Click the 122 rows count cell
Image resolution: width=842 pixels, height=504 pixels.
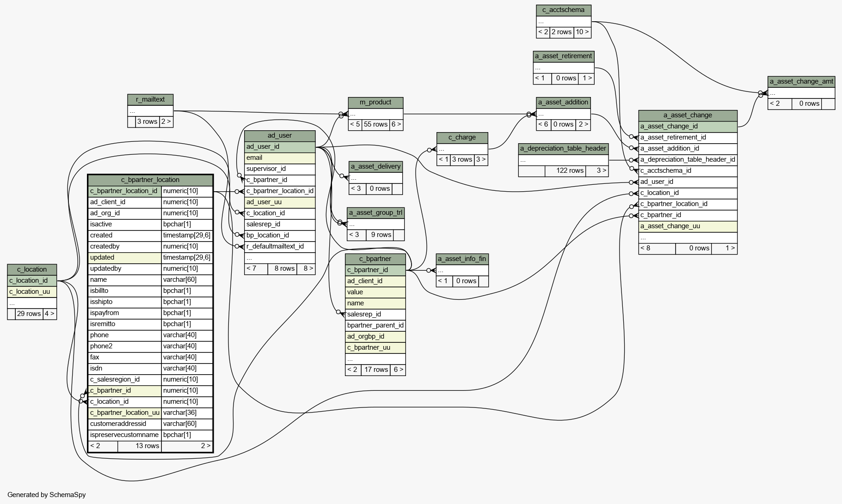565,171
